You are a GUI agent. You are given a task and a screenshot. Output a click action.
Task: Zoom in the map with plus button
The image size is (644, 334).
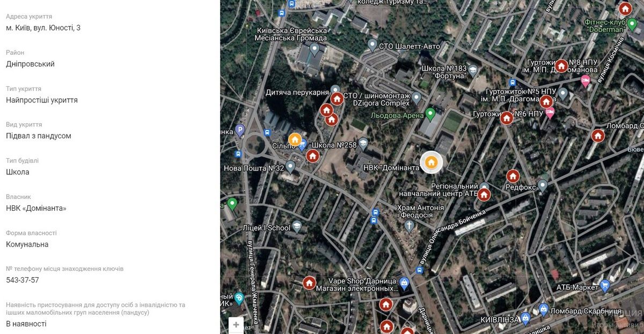click(x=236, y=325)
